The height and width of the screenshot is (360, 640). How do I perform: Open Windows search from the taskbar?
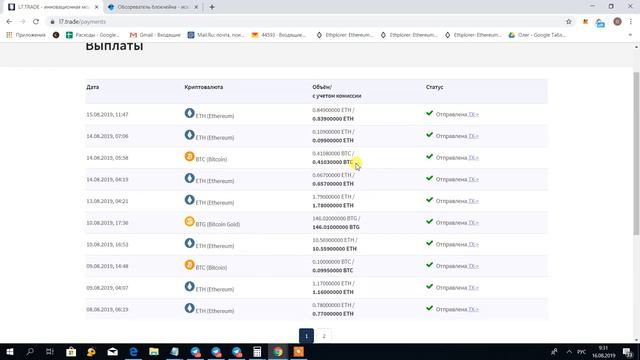click(30, 351)
